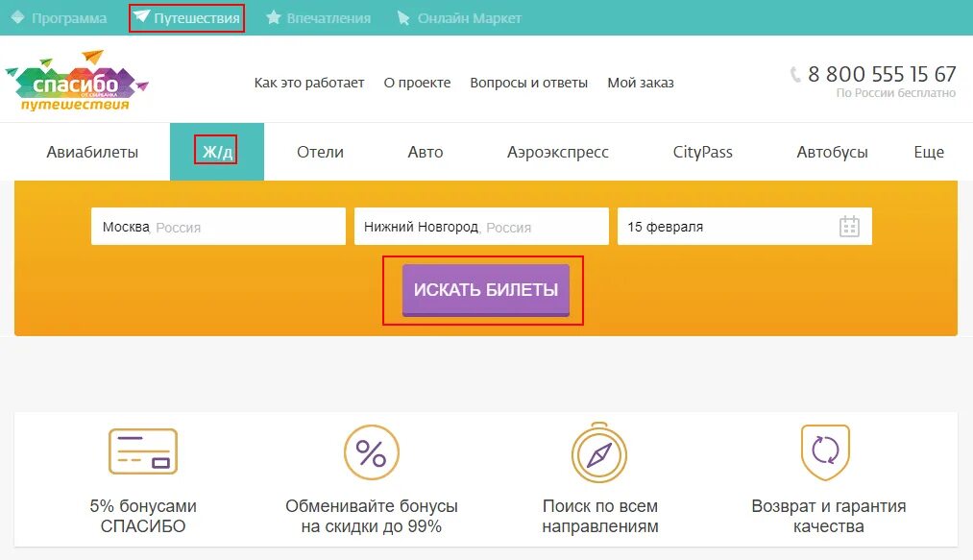Click the 15 февраля date field

click(744, 227)
